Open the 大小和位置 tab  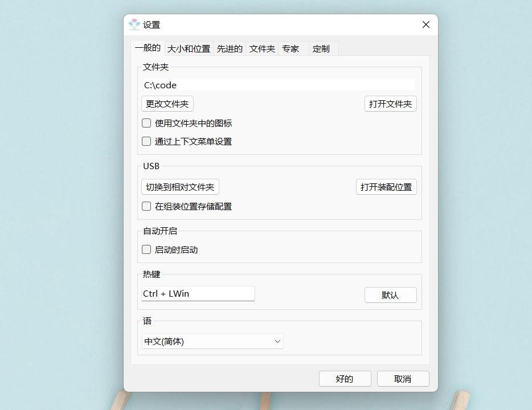(189, 49)
